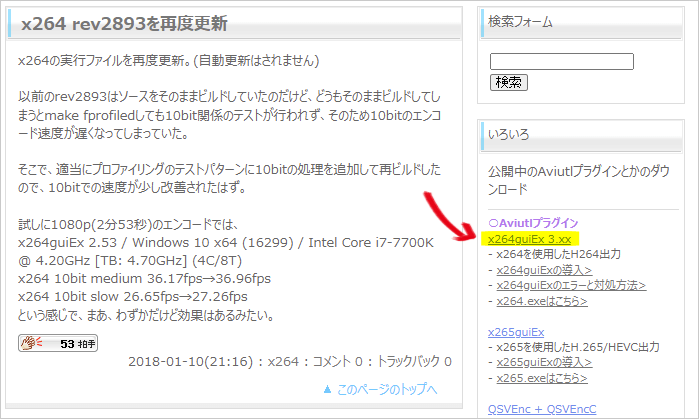This screenshot has height=419, width=699.
Task: Click the いろいろ sidebar heading
Action: click(x=509, y=135)
